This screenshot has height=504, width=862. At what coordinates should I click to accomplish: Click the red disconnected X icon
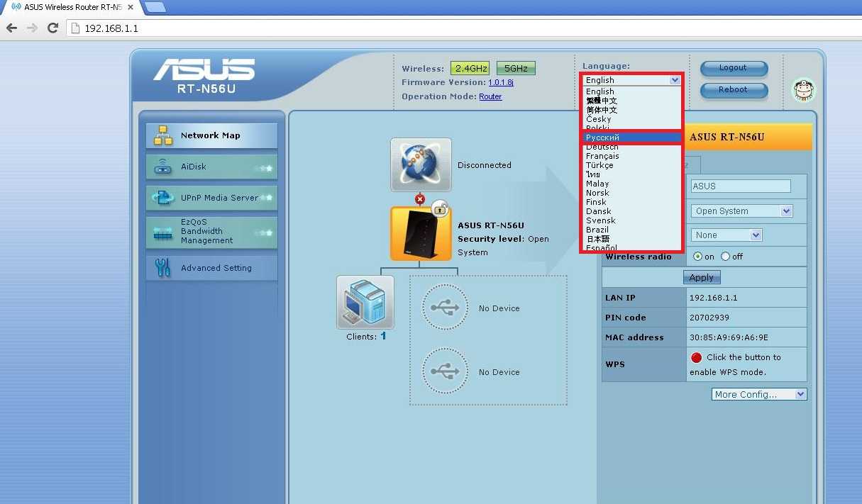[420, 199]
